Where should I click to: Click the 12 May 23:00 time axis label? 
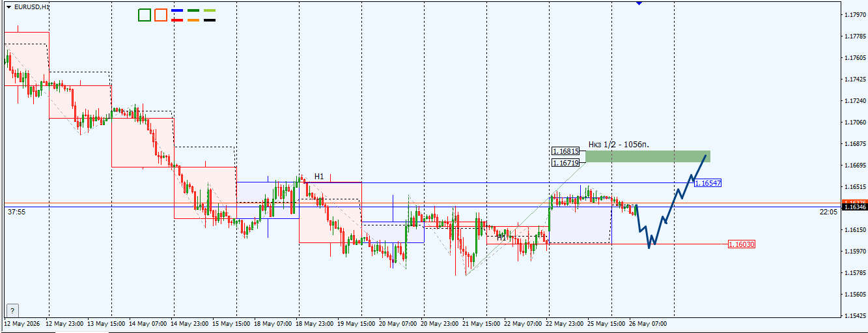[64, 323]
